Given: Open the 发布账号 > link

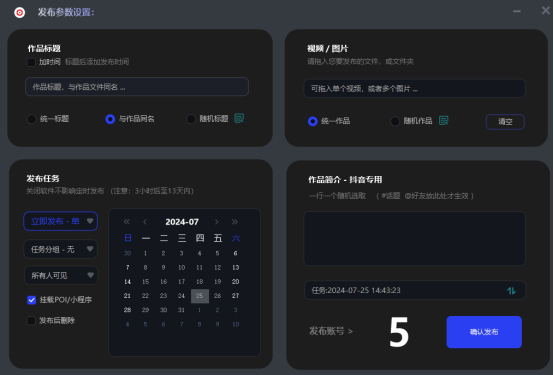Looking at the screenshot, I should pyautogui.click(x=331, y=331).
